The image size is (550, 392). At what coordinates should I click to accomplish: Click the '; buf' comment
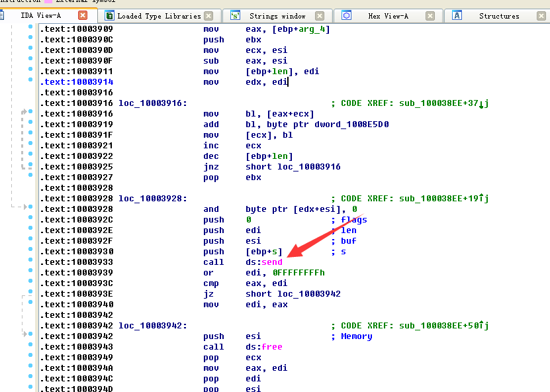coord(344,241)
